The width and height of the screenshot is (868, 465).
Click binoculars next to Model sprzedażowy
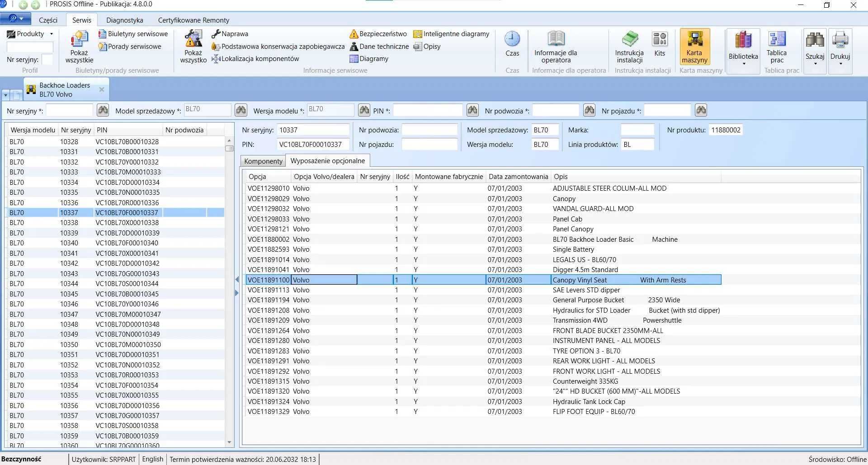click(241, 110)
